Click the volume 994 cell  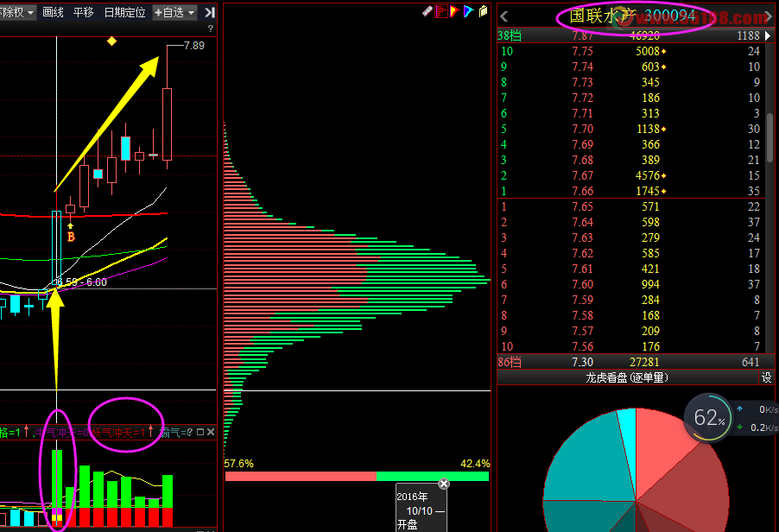pos(650,284)
